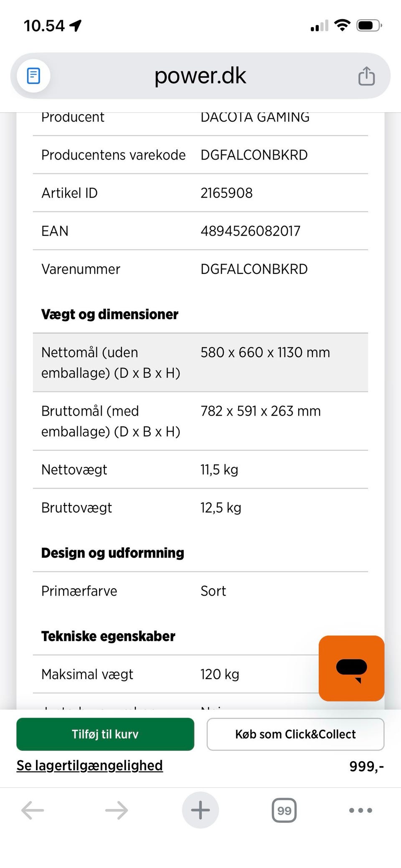
Task: Tap the Artikel ID value 2165908
Action: [226, 193]
